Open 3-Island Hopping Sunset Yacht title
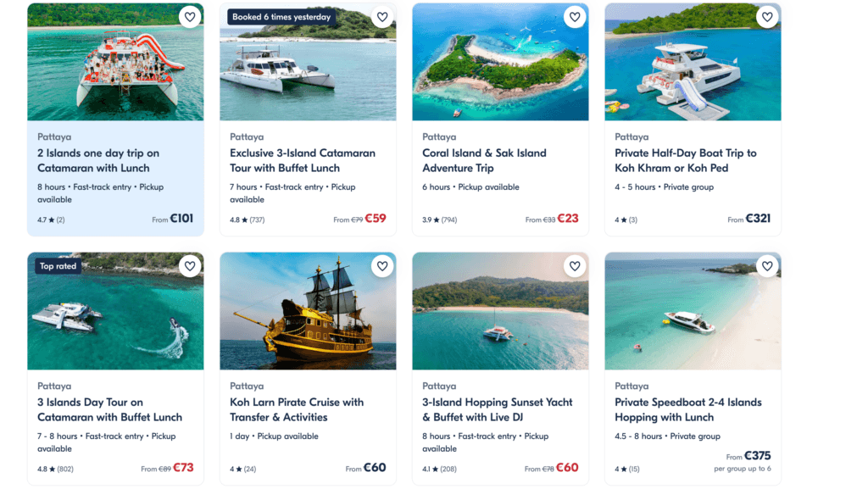 pos(497,409)
